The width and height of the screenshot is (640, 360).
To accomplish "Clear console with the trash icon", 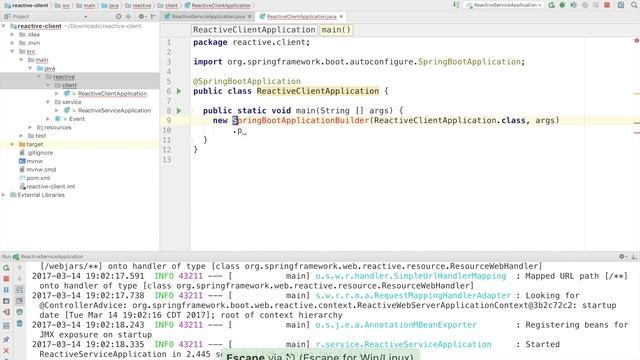I will click(x=19, y=324).
